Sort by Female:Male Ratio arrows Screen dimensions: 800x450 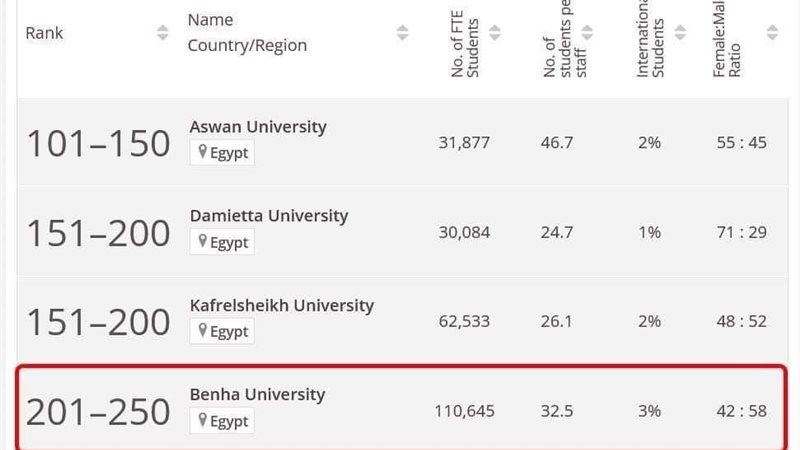tap(772, 33)
